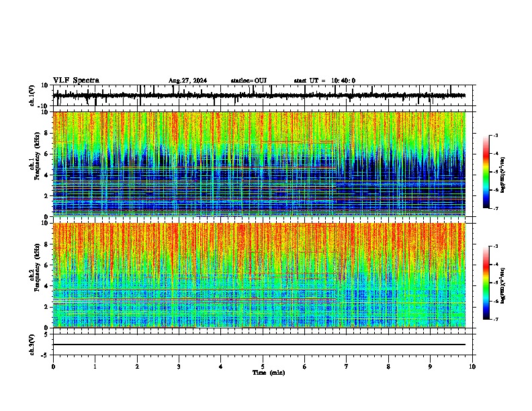Select the date text "Aug.27, 2024"
This screenshot has width=532, height=411.
187,81
